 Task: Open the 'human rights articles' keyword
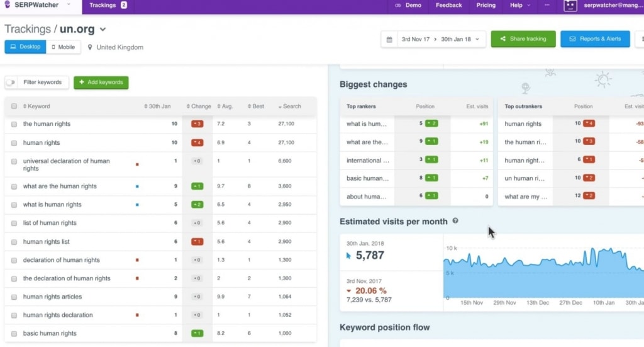coord(53,297)
